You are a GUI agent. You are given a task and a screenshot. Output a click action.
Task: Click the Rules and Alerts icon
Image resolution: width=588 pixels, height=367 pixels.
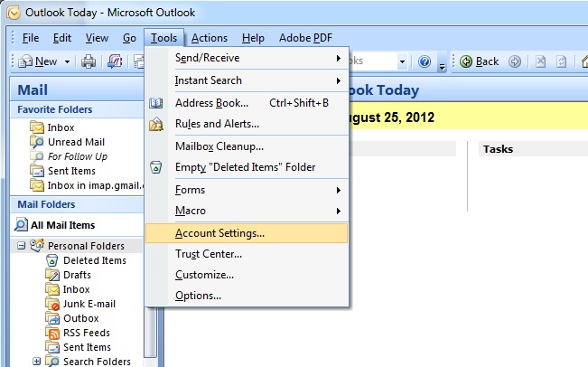(156, 124)
